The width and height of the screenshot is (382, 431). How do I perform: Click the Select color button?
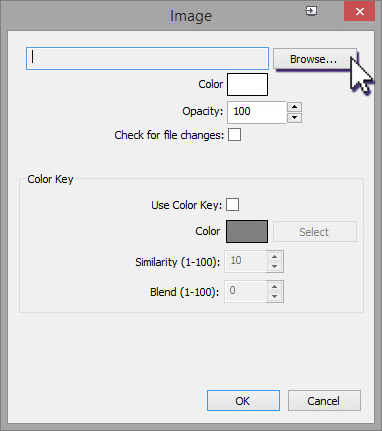315,232
